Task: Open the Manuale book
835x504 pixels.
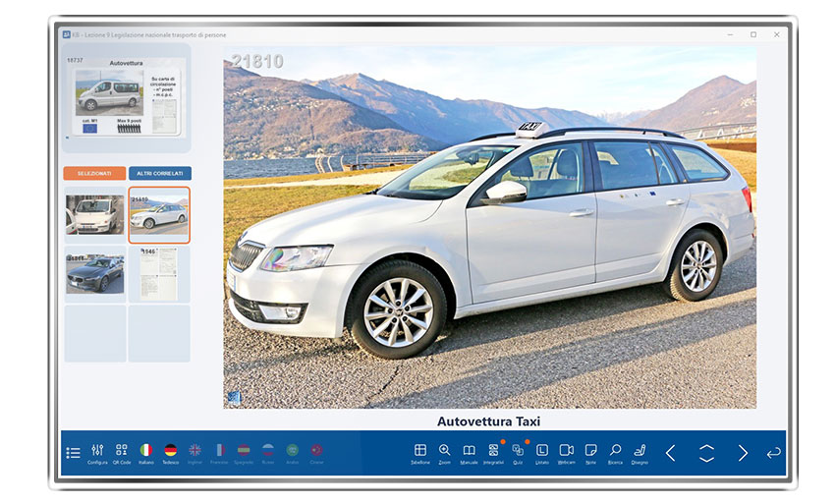Action: 469,452
